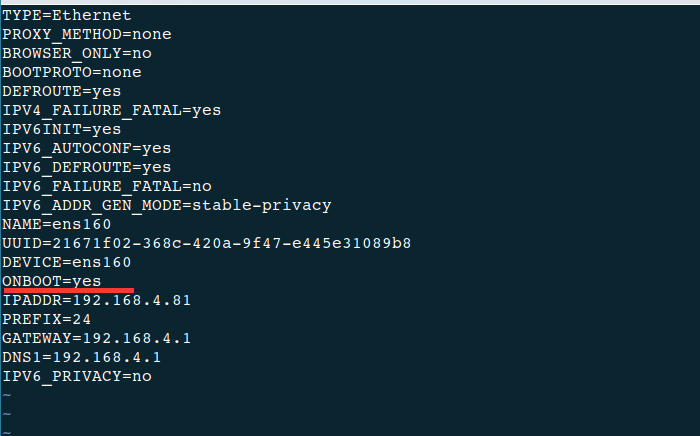700x436 pixels.
Task: Click the TYPE=Ethernet line
Action: click(67, 16)
